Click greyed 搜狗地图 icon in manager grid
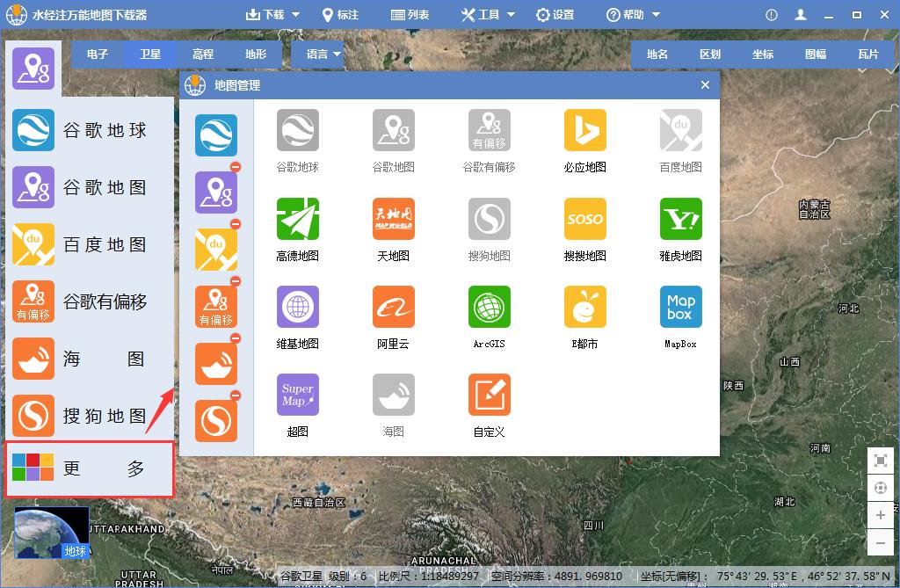 pyautogui.click(x=489, y=219)
